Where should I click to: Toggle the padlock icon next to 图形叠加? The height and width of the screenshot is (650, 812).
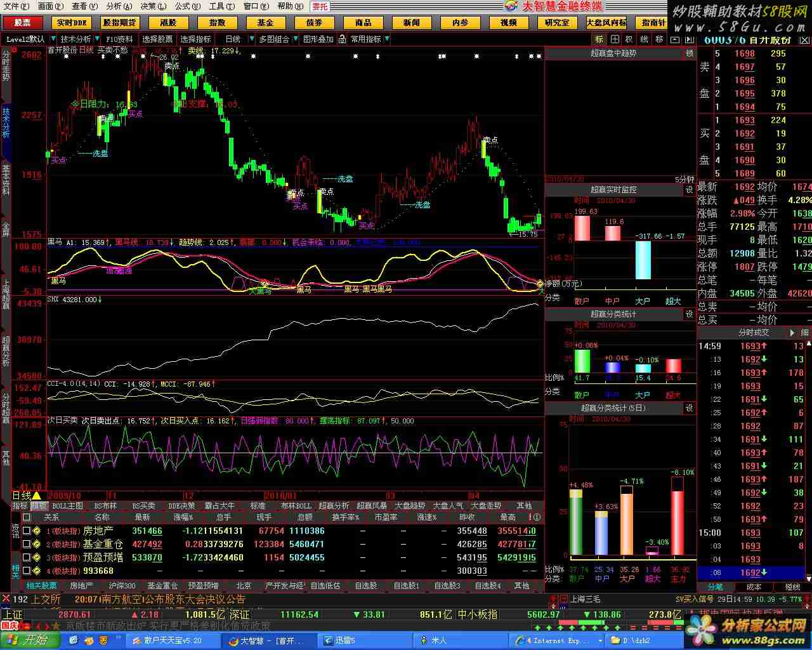[342, 39]
